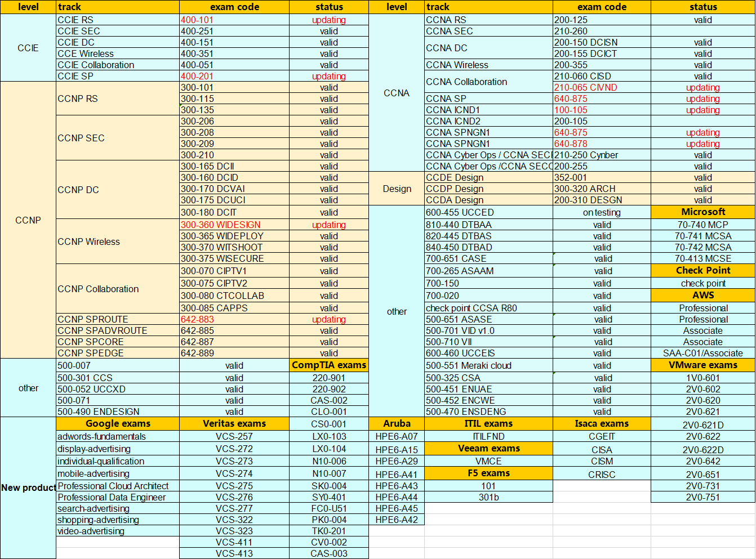Viewport: 756px width, 559px height.
Task: Select the Isaca exams header cell
Action: pos(601,423)
